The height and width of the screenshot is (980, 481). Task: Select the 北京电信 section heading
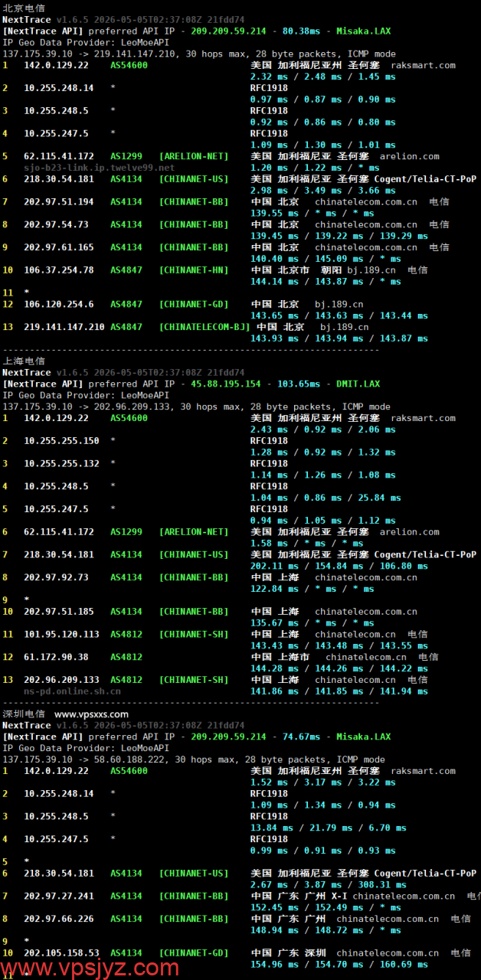pos(24,8)
